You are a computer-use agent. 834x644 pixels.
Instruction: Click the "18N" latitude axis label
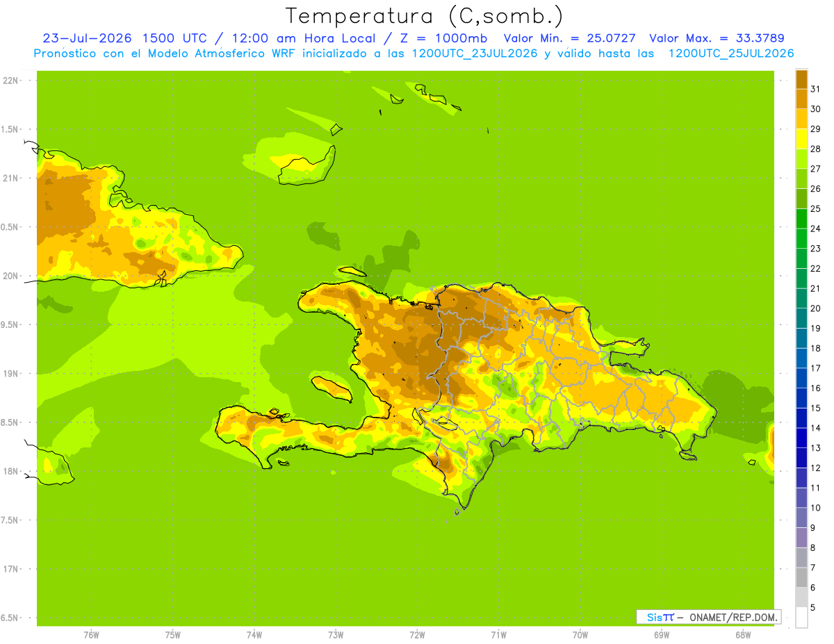(x=10, y=471)
